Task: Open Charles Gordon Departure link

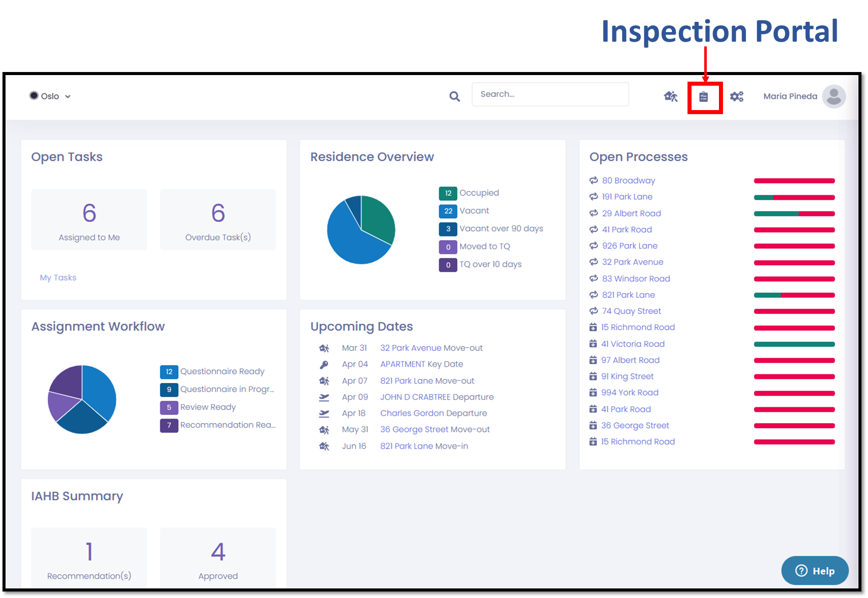Action: click(433, 413)
